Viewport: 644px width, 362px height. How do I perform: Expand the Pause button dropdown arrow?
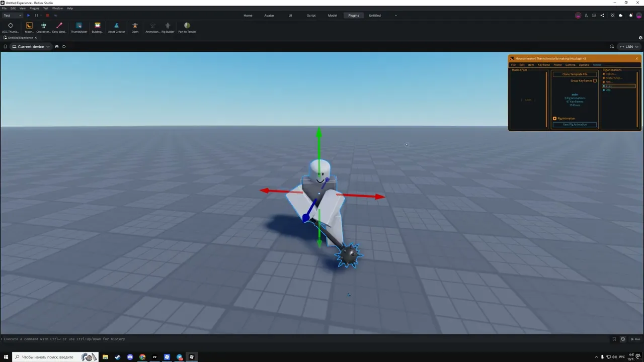41,16
